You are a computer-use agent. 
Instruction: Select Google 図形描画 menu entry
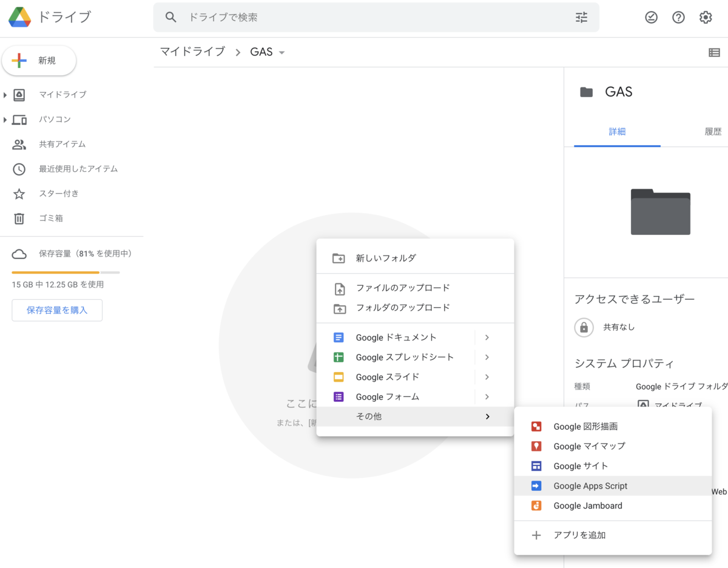click(x=613, y=427)
